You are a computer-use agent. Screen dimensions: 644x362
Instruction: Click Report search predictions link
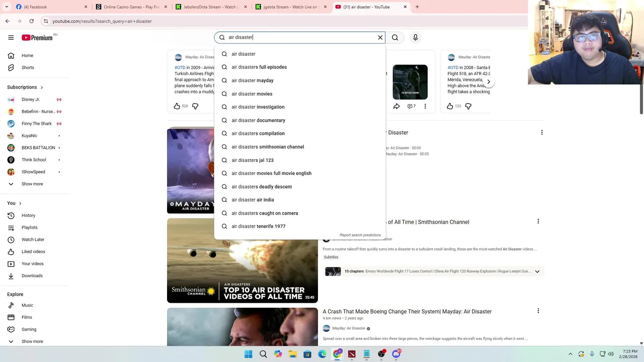click(x=360, y=235)
